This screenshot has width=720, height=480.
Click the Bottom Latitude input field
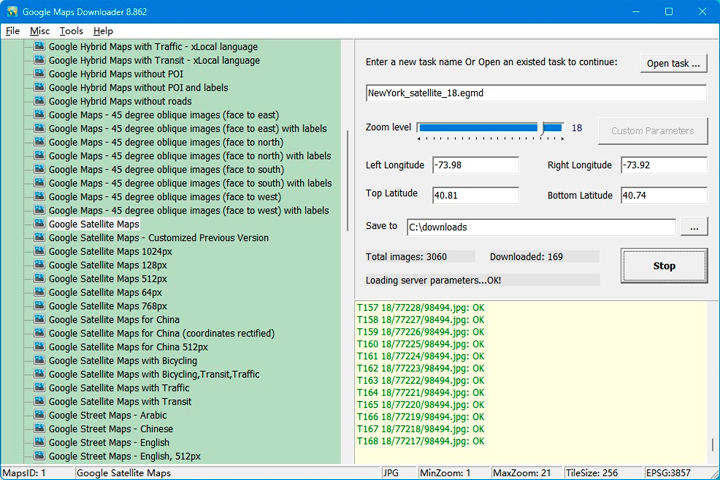tap(664, 195)
